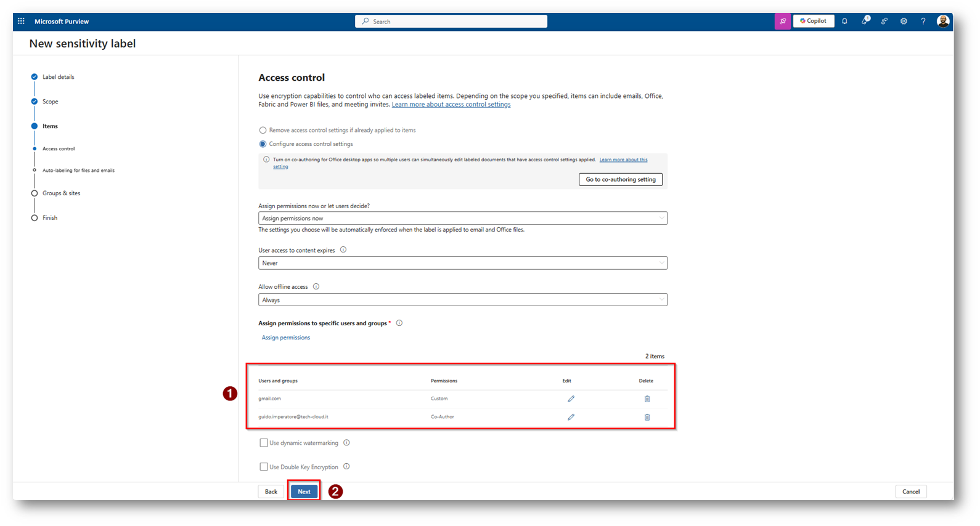Screen dimensions: 980x526
Task: Click the Next button
Action: tap(304, 492)
